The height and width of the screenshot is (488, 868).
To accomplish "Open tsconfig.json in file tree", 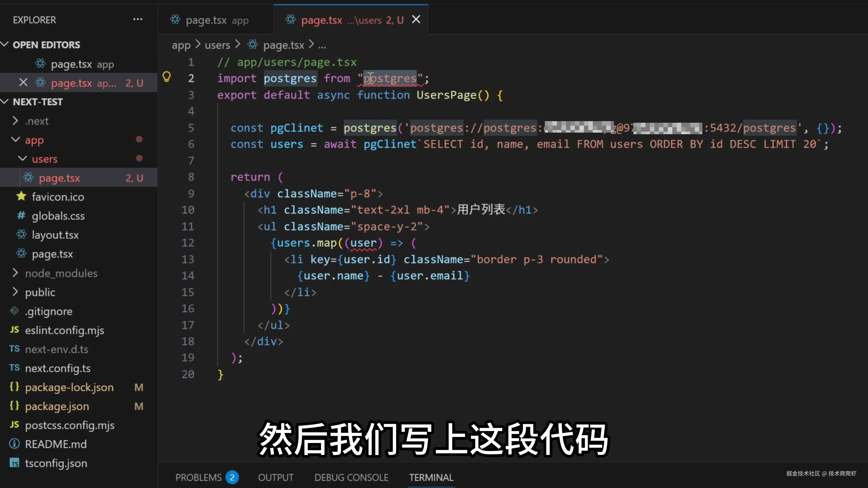I will point(56,463).
